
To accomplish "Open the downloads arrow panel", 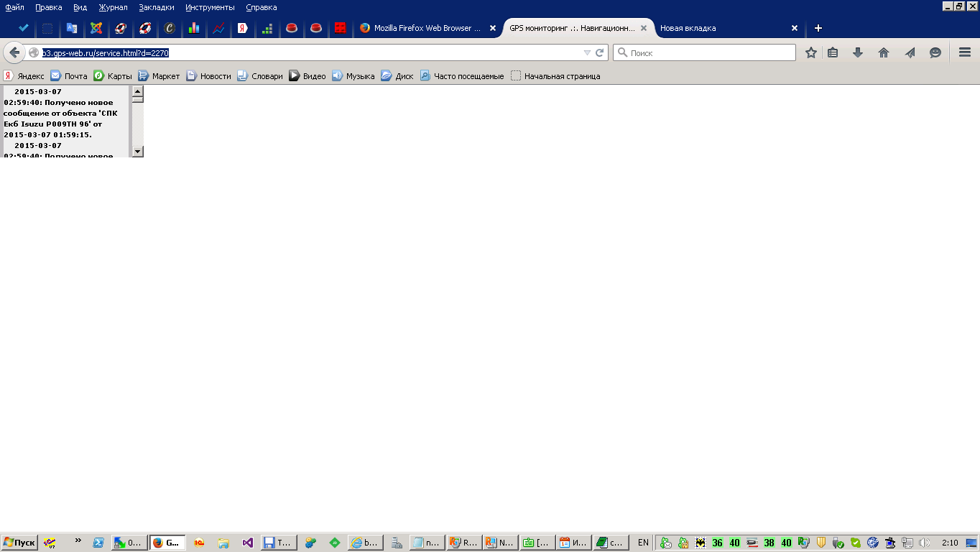I will click(857, 52).
